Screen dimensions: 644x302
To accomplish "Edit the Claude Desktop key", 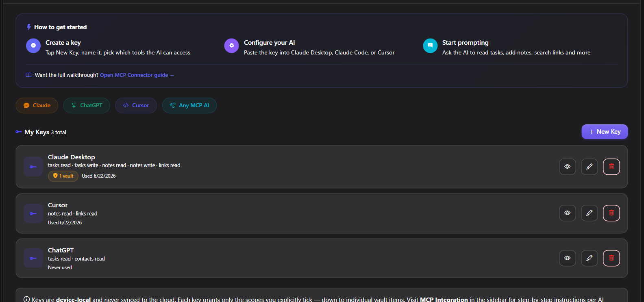I will click(589, 167).
